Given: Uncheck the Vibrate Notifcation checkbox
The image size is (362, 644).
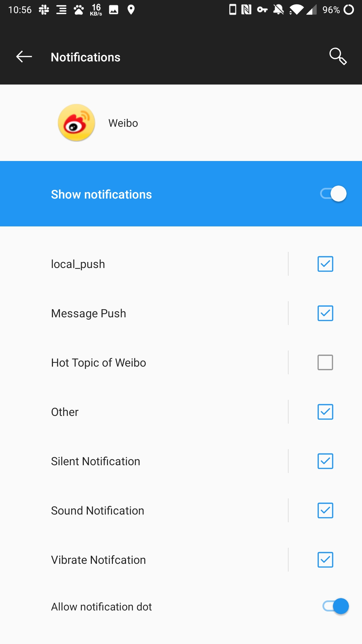Looking at the screenshot, I should pyautogui.click(x=325, y=560).
